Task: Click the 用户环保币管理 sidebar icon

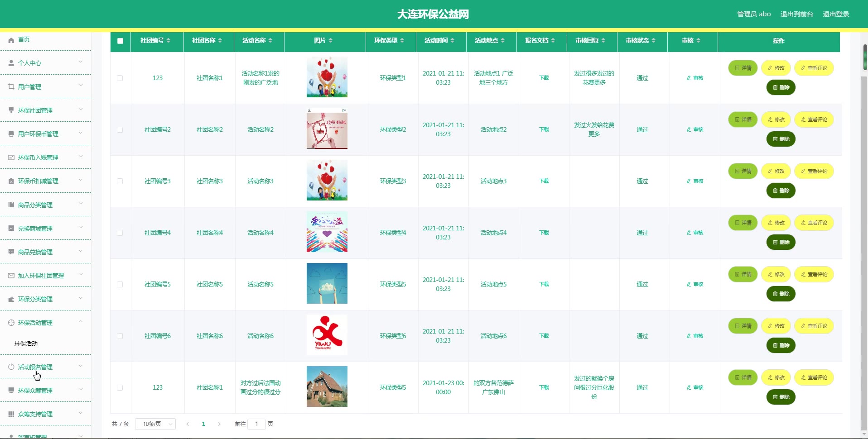Action: [x=11, y=134]
